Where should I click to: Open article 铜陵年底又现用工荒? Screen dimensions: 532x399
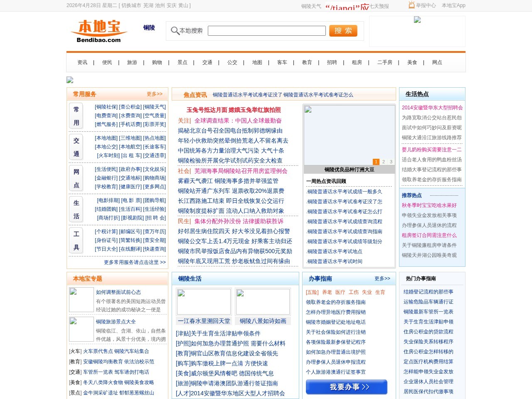tap(204, 261)
